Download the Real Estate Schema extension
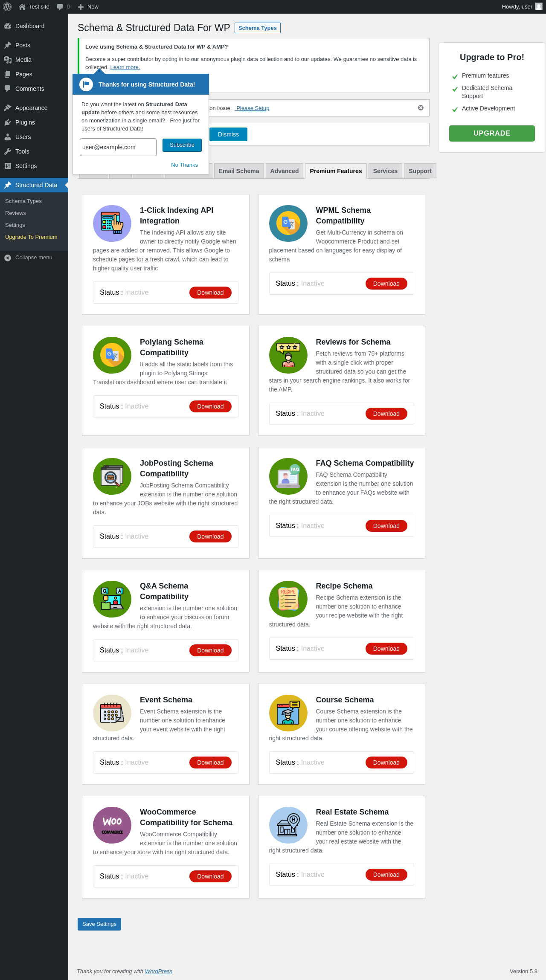Viewport: 546px width, 980px height. (386, 875)
